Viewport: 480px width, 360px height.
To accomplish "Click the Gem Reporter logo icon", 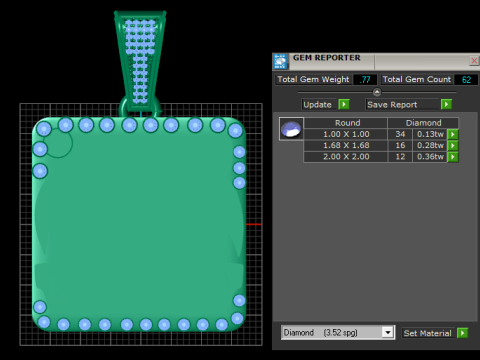I will (x=280, y=61).
